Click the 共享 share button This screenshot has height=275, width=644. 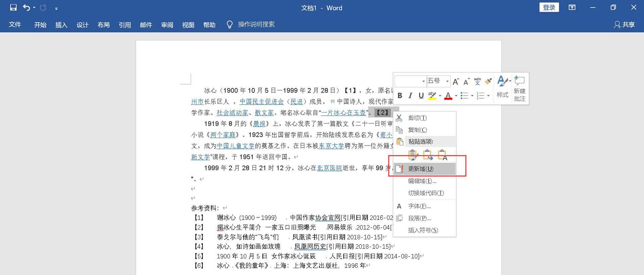(x=624, y=25)
